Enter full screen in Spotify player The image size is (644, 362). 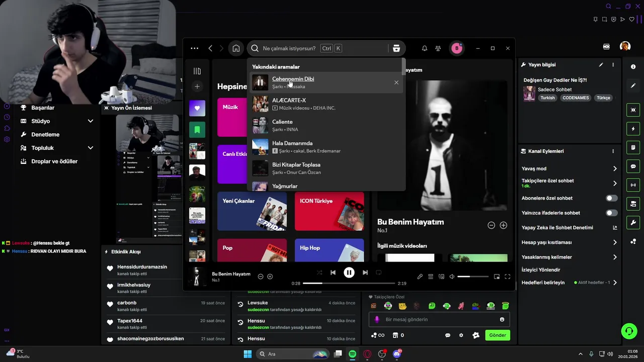pos(507,277)
